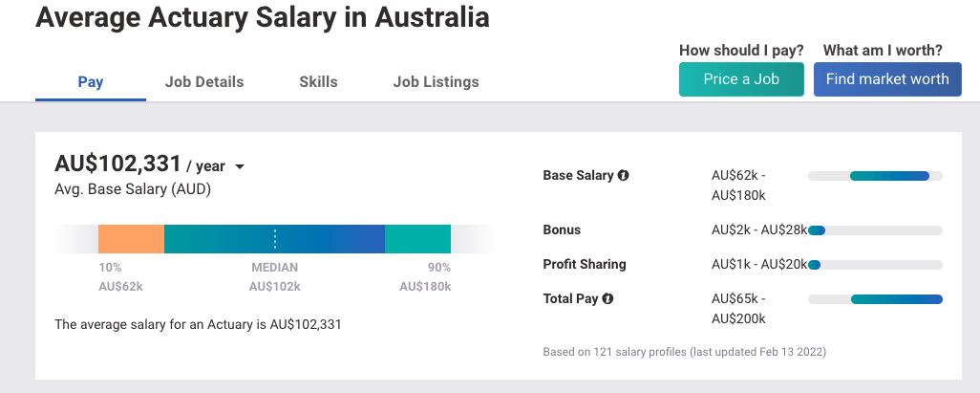Open the per-year pay period dropdown
Viewport: 980px width, 393px height.
tap(239, 167)
